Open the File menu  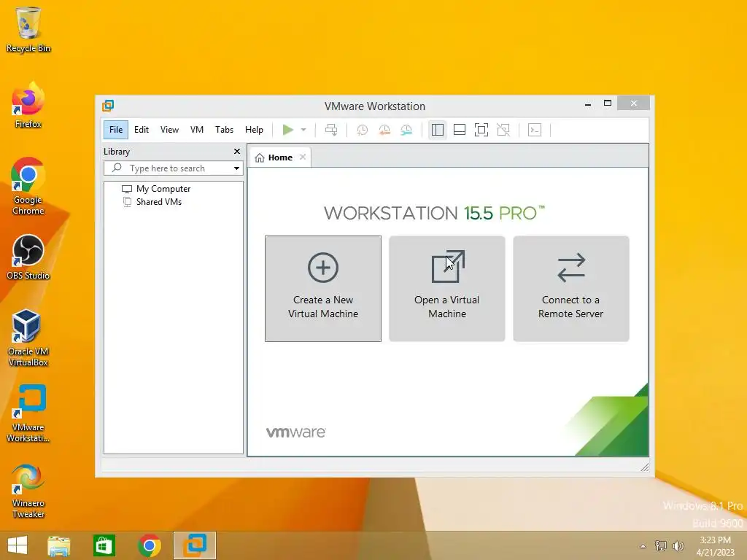[116, 130]
